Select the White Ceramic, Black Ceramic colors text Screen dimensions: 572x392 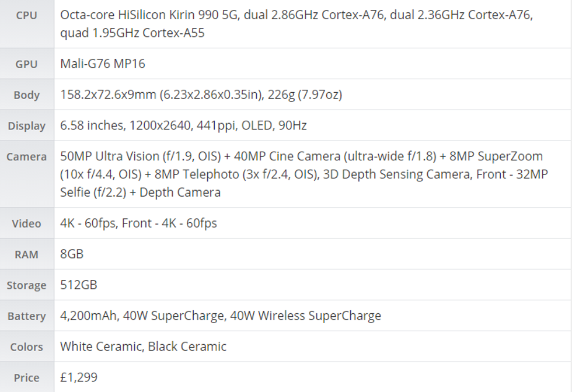tap(143, 346)
